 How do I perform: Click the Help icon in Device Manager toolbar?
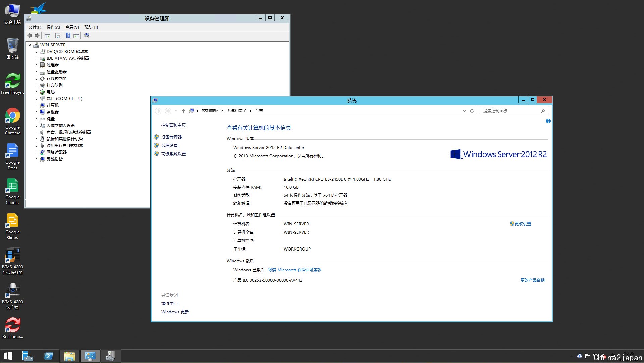pyautogui.click(x=68, y=36)
